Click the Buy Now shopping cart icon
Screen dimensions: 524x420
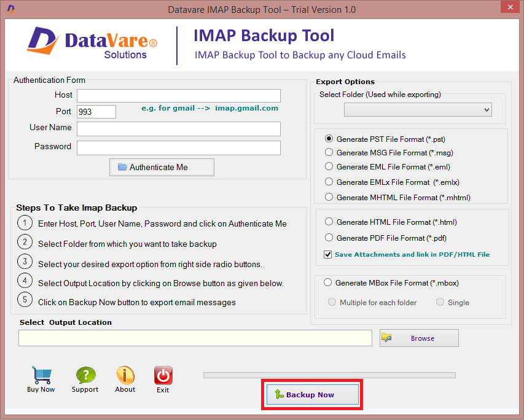pyautogui.click(x=41, y=375)
